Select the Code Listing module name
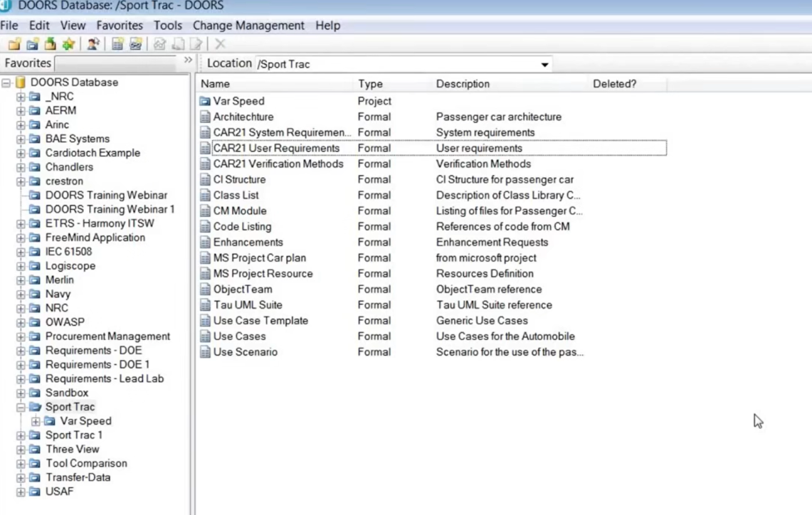 coord(242,227)
